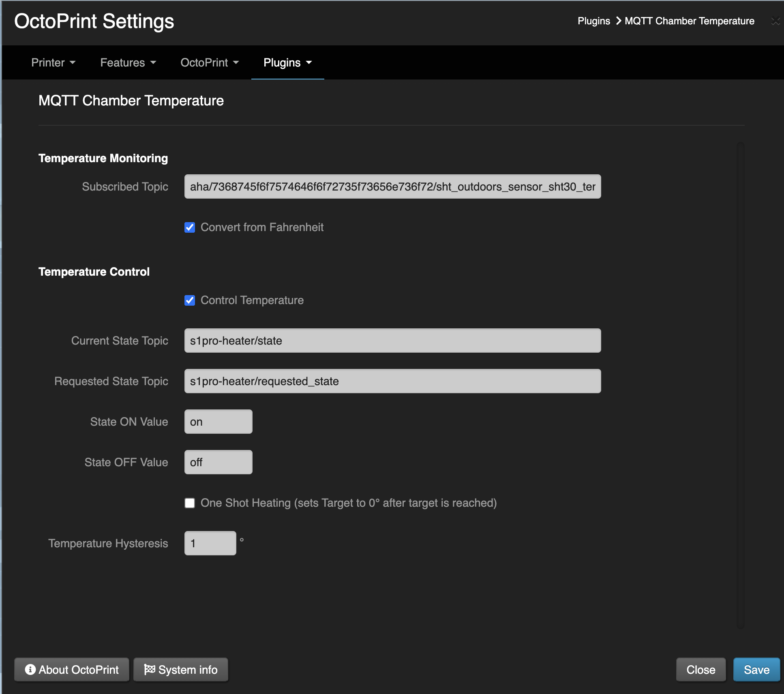Click into the Requested State Topic field
The image size is (784, 694).
pos(392,381)
